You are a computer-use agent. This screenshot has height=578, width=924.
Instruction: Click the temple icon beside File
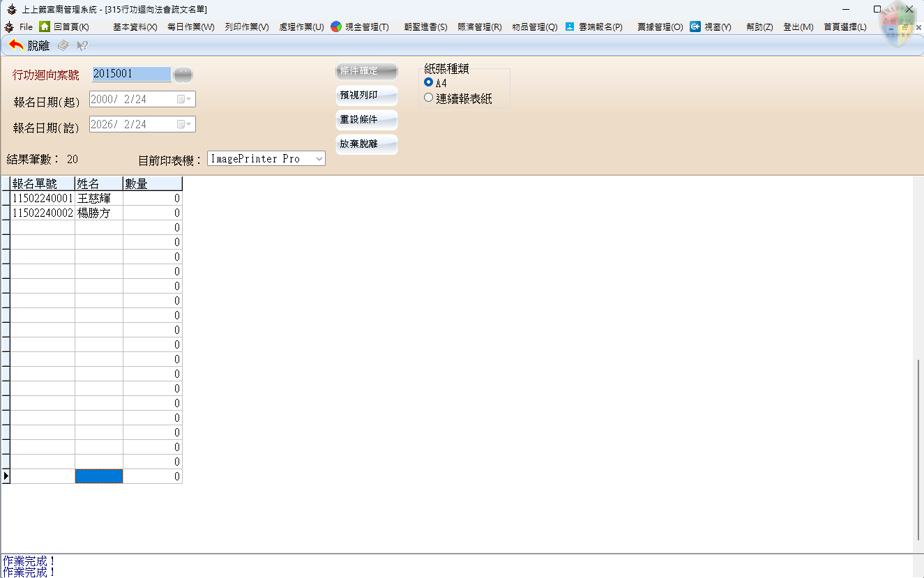coord(9,26)
